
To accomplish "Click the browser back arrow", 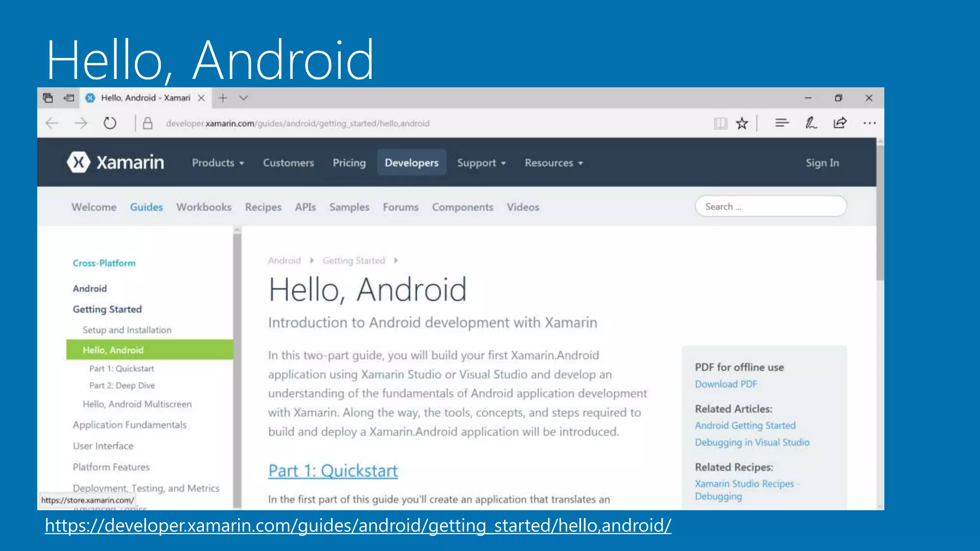I will (52, 123).
